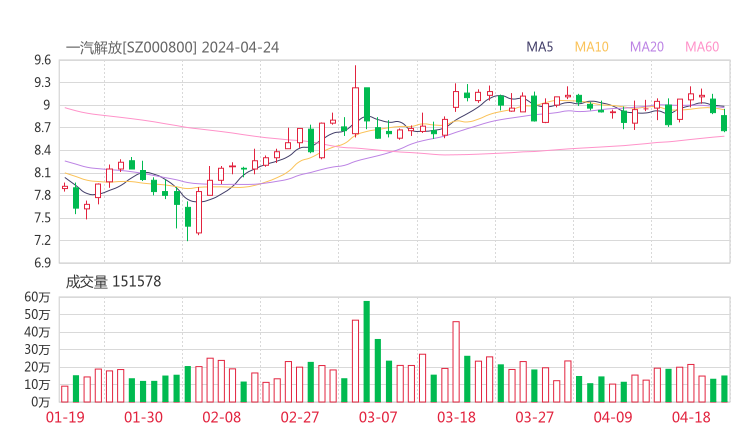The image size is (740, 440).
Task: Click the 8.7 price axis label
Action: click(42, 127)
